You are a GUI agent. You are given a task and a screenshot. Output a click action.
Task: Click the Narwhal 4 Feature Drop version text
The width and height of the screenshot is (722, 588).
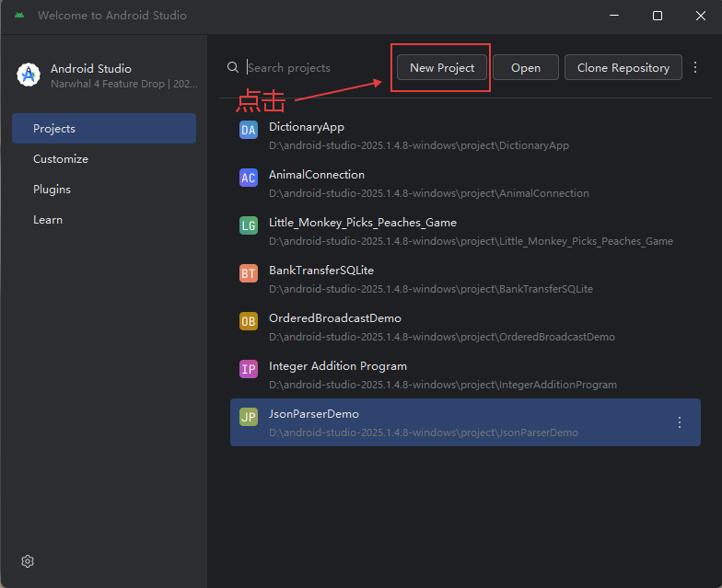point(124,84)
